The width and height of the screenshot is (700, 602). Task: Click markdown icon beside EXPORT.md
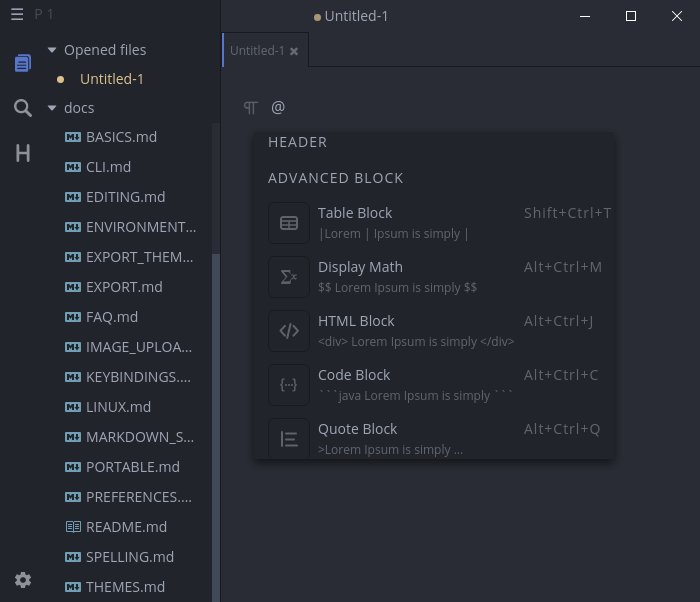[73, 287]
